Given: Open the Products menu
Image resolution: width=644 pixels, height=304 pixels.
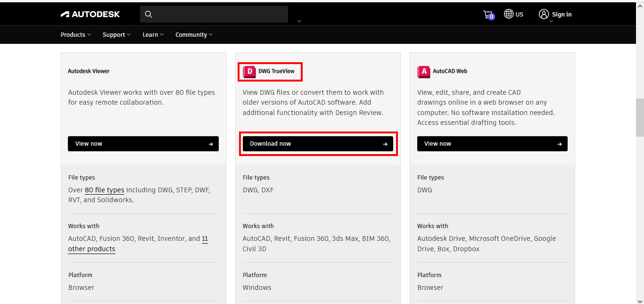Looking at the screenshot, I should (76, 35).
